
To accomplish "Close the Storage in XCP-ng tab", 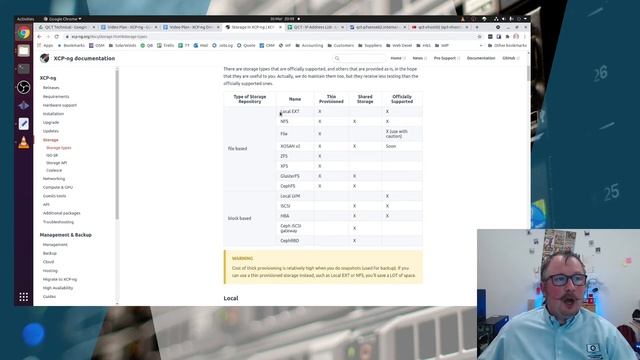I will click(280, 27).
